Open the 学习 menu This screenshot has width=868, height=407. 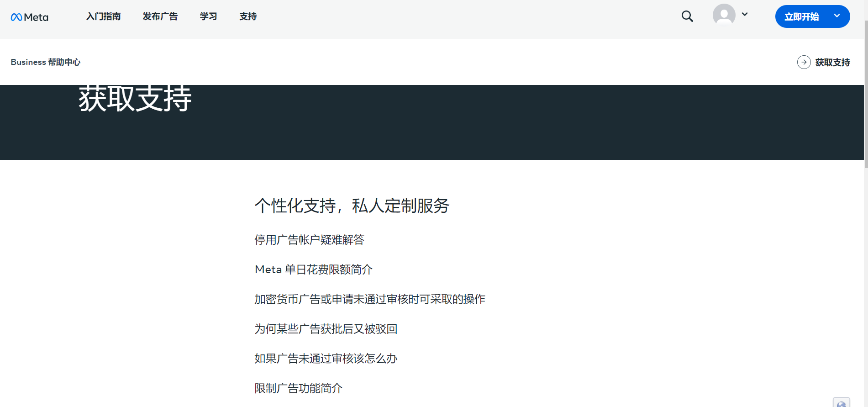pos(209,16)
